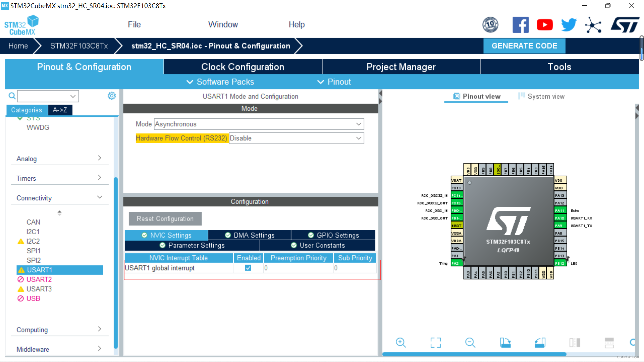Click the search magnifier icon
The width and height of the screenshot is (644, 362).
tap(12, 96)
